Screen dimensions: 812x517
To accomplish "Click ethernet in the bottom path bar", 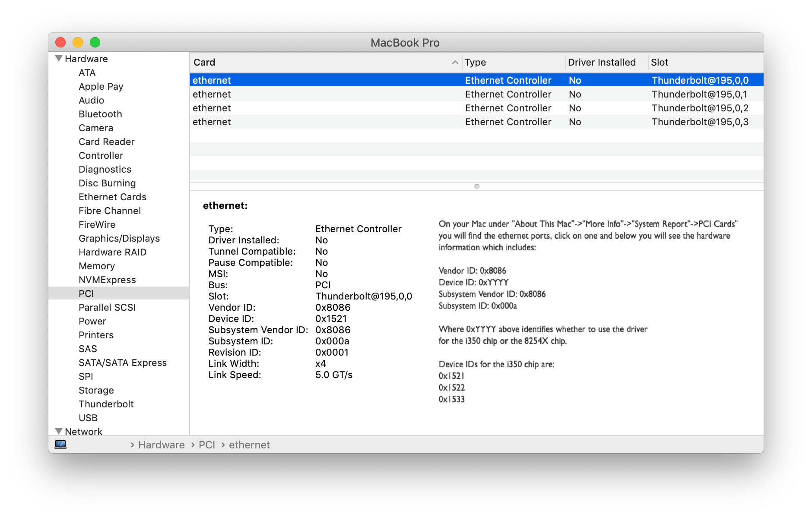I will [x=250, y=444].
